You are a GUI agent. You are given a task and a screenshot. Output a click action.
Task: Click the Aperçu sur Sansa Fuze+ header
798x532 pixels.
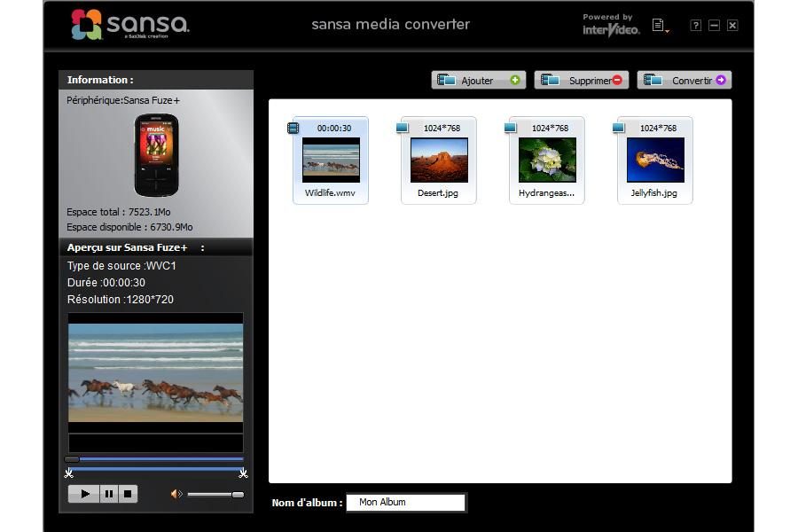[156, 247]
